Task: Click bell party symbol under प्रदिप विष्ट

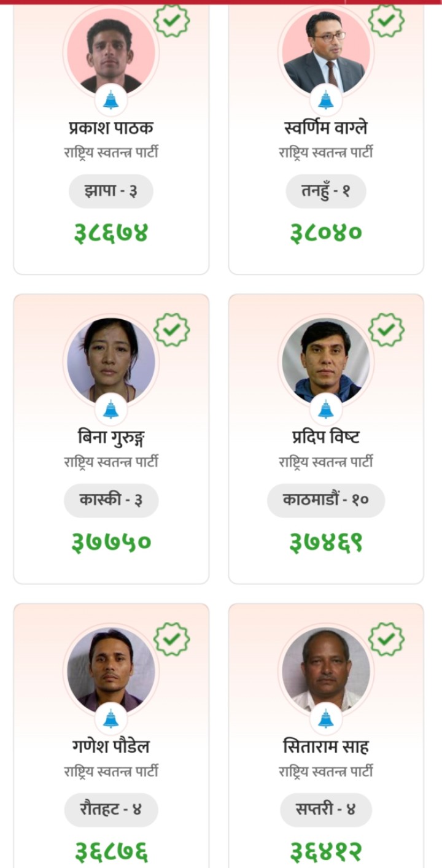Action: (326, 409)
